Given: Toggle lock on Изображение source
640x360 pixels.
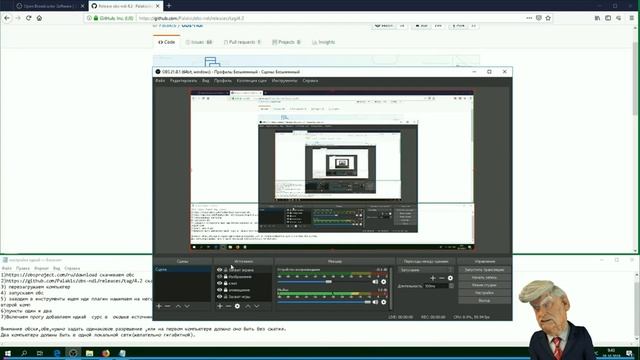Looking at the screenshot, I should point(225,277).
